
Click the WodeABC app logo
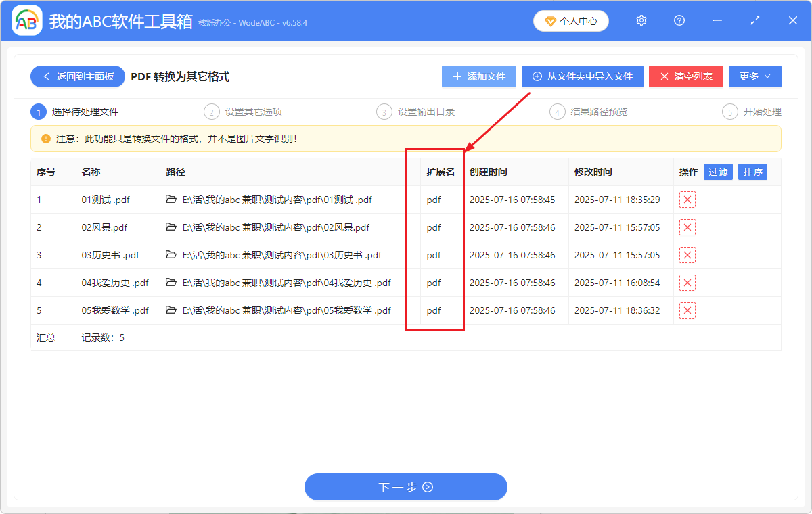26,20
